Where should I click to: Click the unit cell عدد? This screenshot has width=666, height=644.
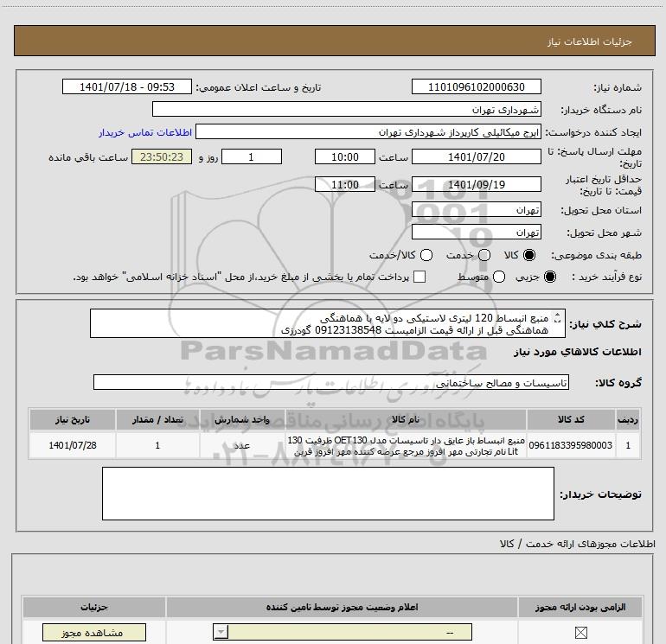241,445
